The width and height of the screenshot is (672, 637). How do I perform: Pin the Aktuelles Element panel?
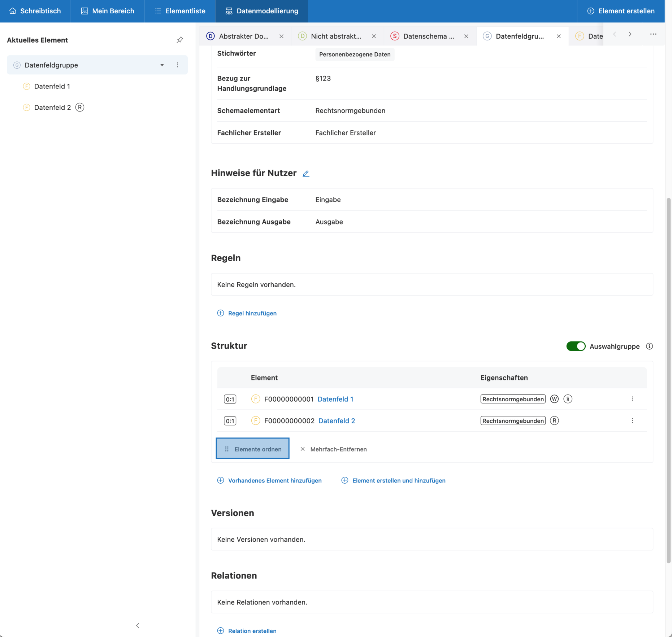click(180, 40)
